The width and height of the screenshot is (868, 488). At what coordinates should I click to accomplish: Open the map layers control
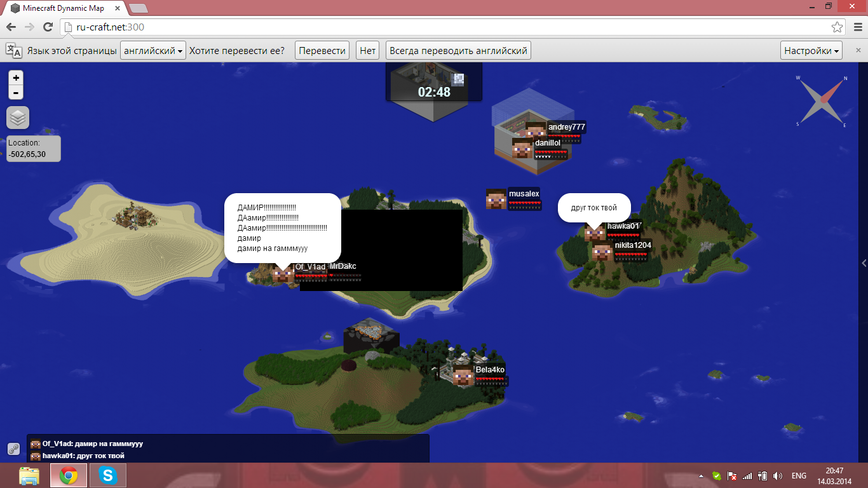pos(18,118)
